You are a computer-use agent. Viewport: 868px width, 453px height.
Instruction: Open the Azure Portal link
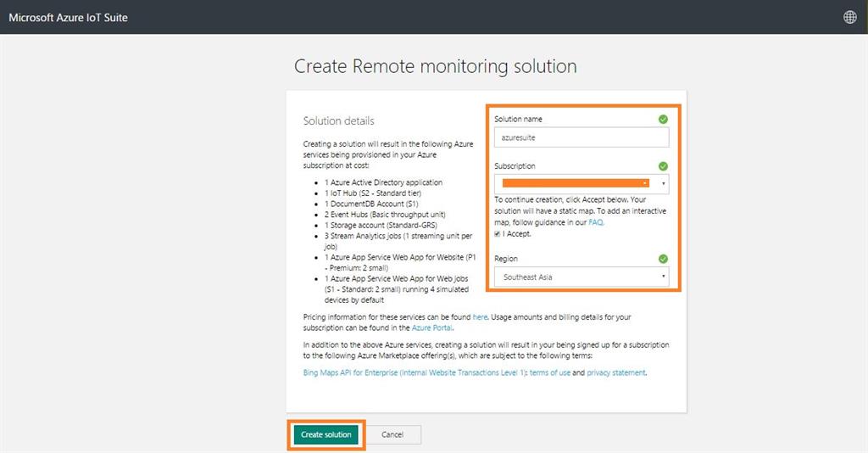point(431,327)
